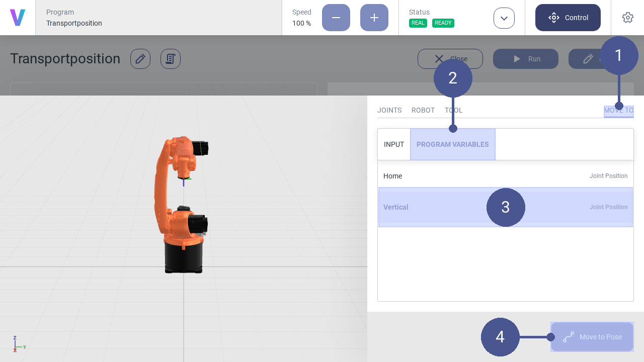Image resolution: width=644 pixels, height=362 pixels.
Task: Click the pencil icon beside Transportposition title
Action: tap(140, 59)
